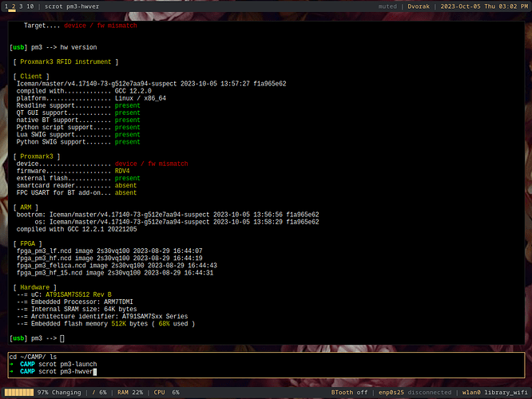Click 'present' next to Python SWIG support
This screenshot has width=532, height=399.
pyautogui.click(x=127, y=142)
